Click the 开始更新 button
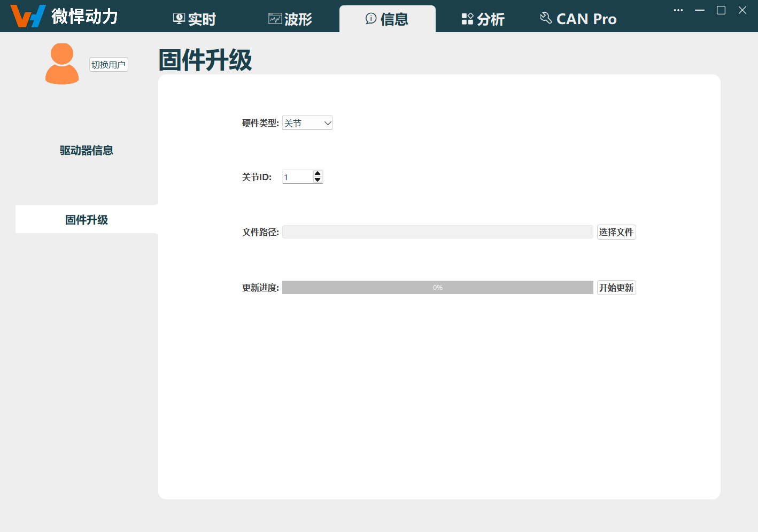The image size is (758, 532). click(x=616, y=288)
